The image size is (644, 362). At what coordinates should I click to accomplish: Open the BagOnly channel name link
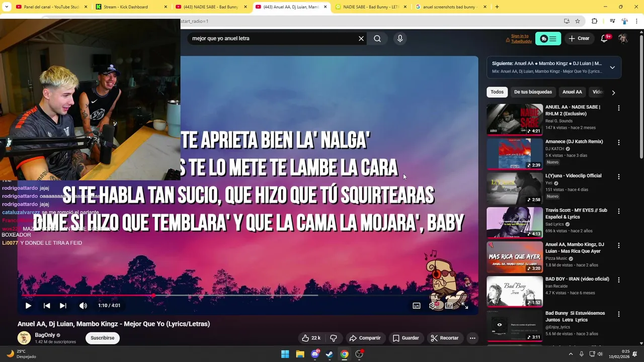click(45, 335)
